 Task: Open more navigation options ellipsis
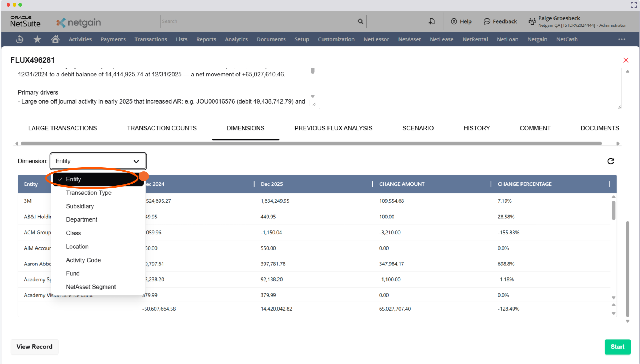pyautogui.click(x=622, y=39)
